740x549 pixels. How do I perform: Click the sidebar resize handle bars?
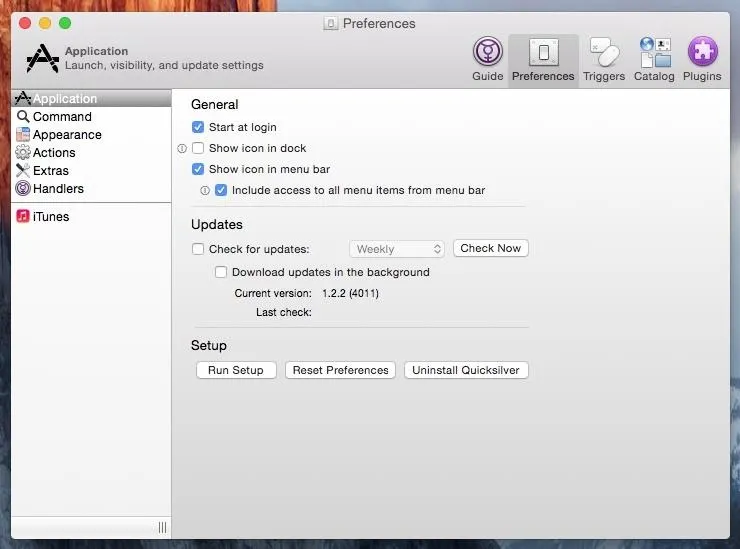pos(162,527)
